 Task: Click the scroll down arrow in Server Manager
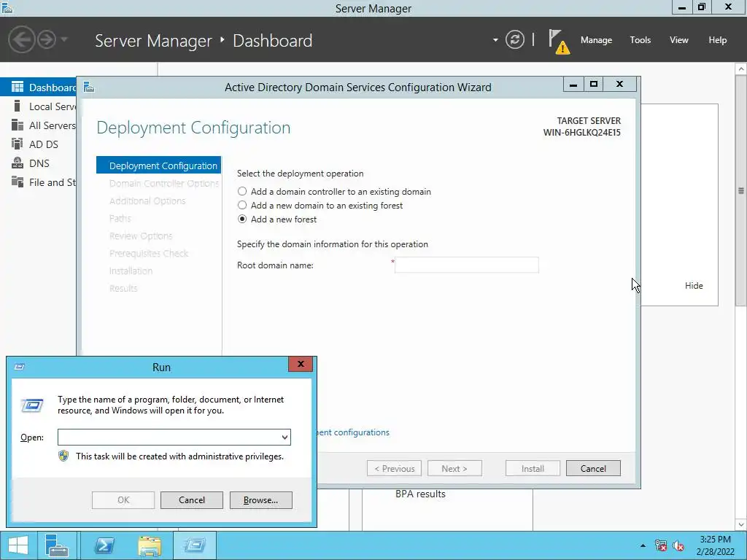(x=741, y=525)
